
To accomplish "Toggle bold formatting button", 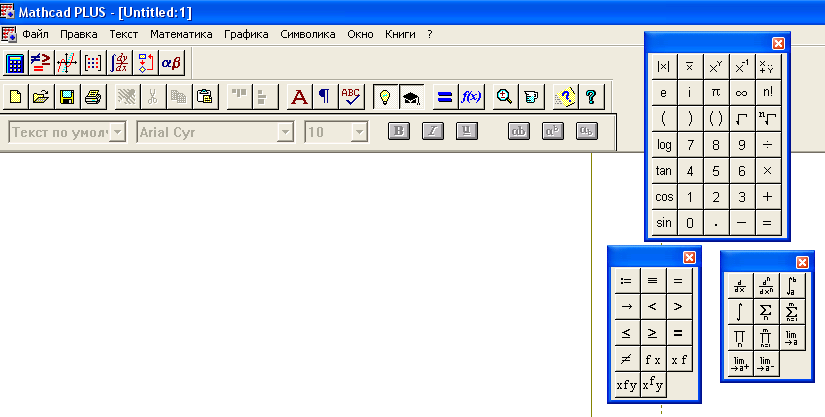I will coord(399,131).
